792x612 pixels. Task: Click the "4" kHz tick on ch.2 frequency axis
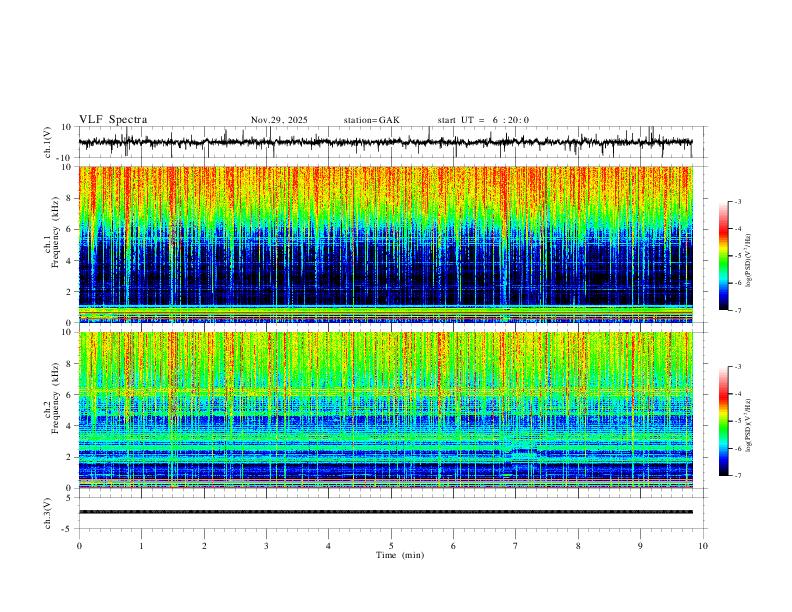69,426
